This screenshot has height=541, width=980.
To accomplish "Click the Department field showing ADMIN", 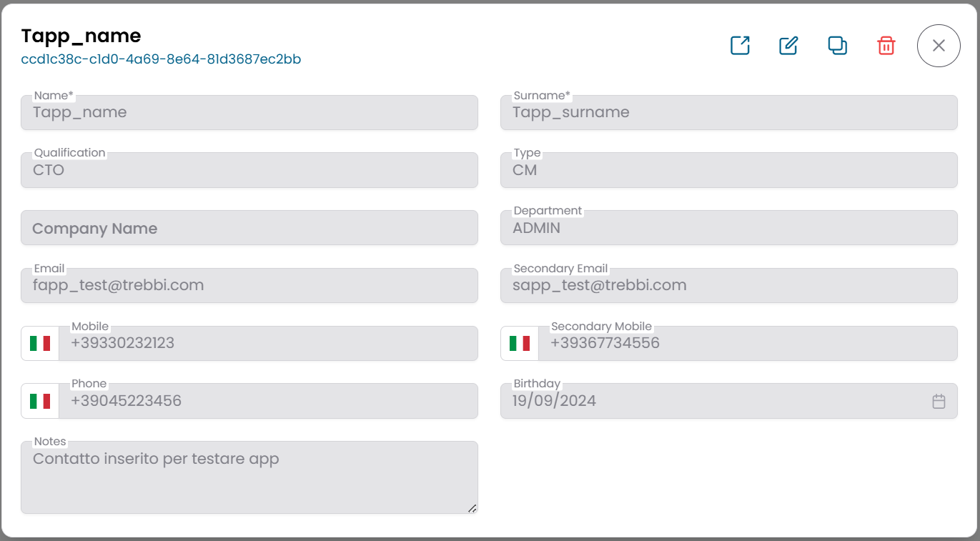I will pyautogui.click(x=728, y=227).
